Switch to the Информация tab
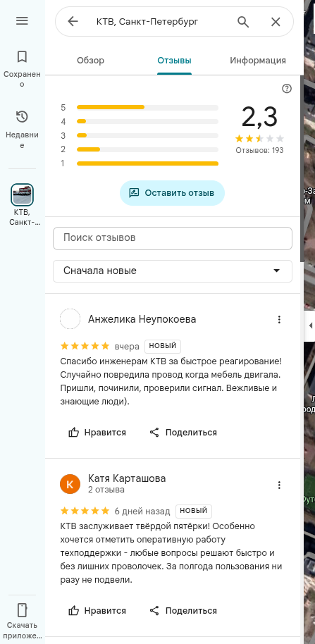This screenshot has height=644, width=315. [x=257, y=61]
